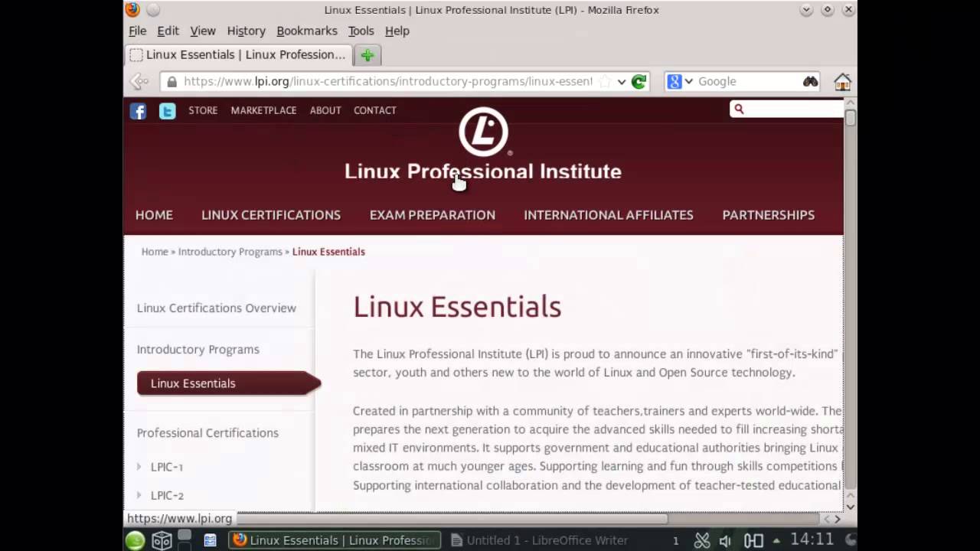
Task: Open the MARKETPLACE link
Action: [x=263, y=110]
